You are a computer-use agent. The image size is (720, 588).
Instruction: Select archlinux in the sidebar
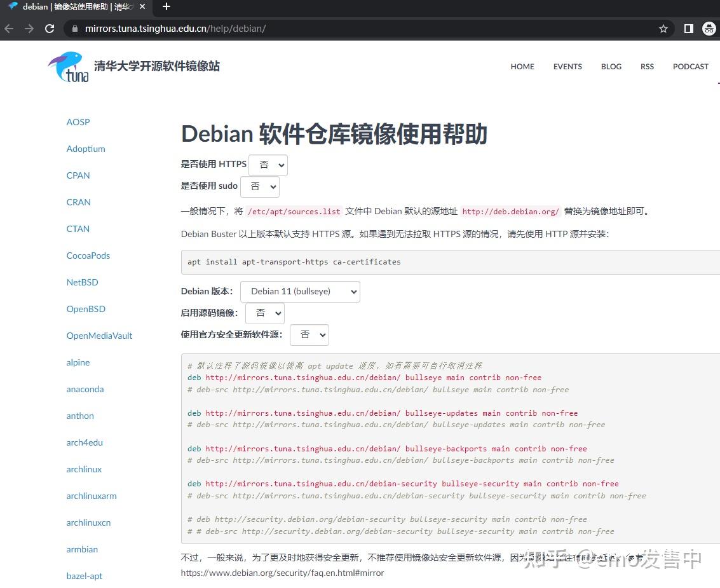84,469
